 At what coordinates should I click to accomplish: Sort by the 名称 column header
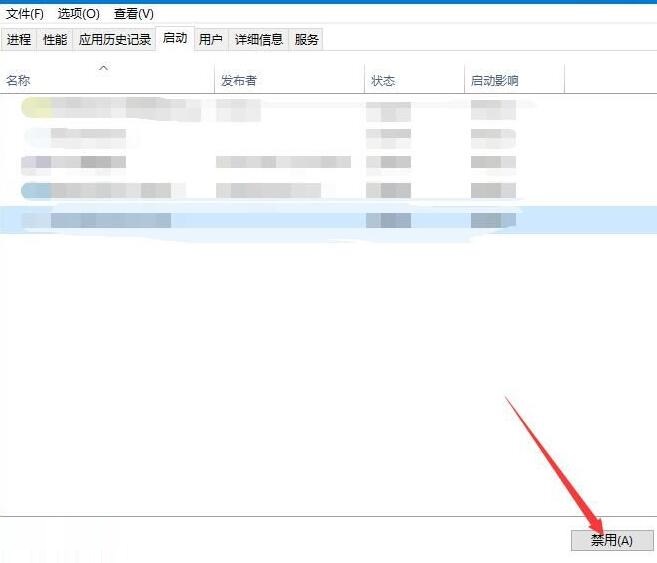(x=107, y=79)
